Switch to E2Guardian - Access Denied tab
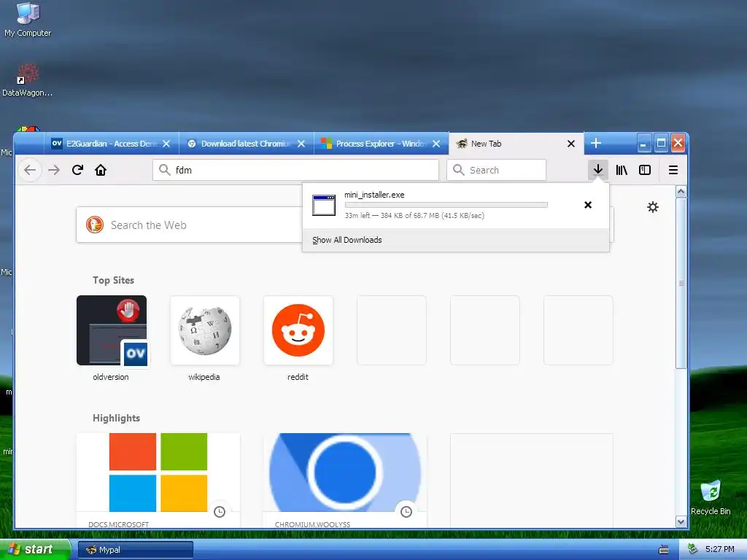Viewport: 747px width, 560px height. click(112, 144)
